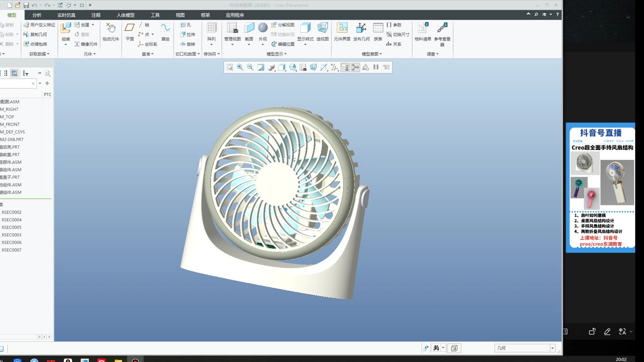
Task: Click the Refit zoom icon in graphics toolbar
Action: tap(230, 67)
